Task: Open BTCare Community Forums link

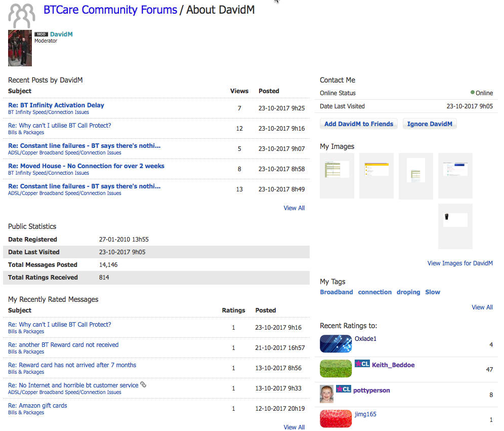Action: pos(110,10)
